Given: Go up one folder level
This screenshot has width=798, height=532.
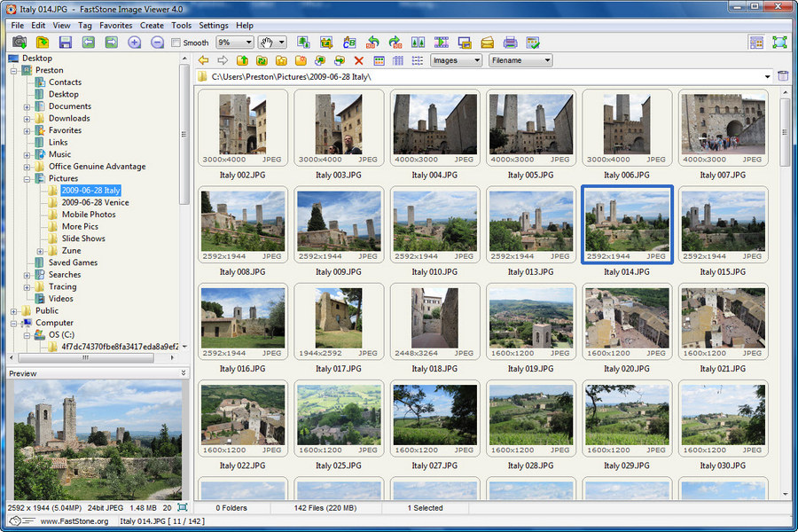Looking at the screenshot, I should (x=241, y=60).
